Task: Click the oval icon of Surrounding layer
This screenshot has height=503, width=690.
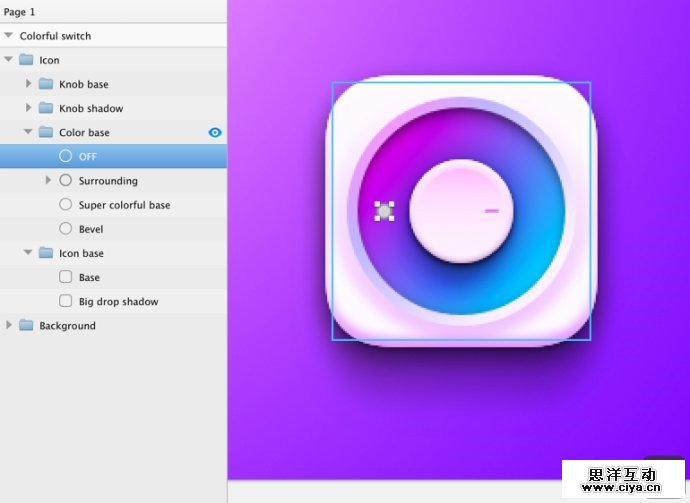Action: pyautogui.click(x=66, y=181)
